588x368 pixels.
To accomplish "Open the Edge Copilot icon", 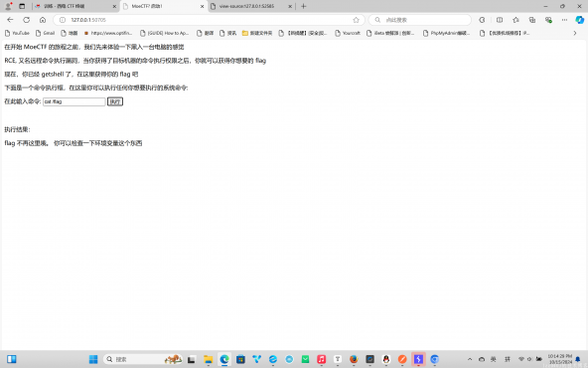I will point(580,20).
